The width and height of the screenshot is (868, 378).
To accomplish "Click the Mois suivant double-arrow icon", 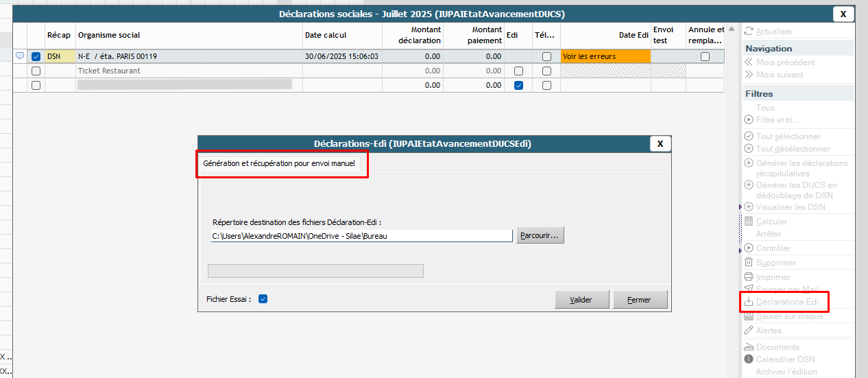I will click(x=749, y=75).
